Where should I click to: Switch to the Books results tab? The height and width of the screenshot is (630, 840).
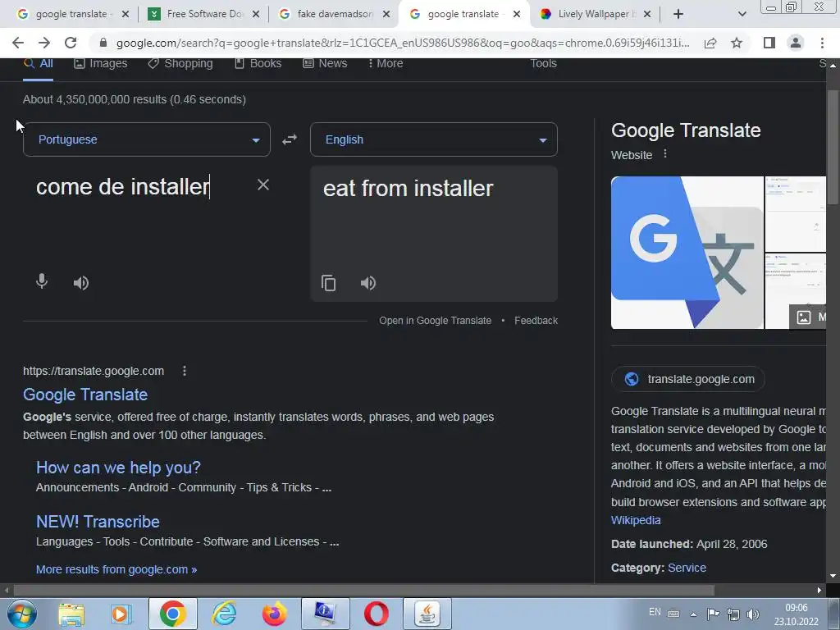click(x=258, y=63)
